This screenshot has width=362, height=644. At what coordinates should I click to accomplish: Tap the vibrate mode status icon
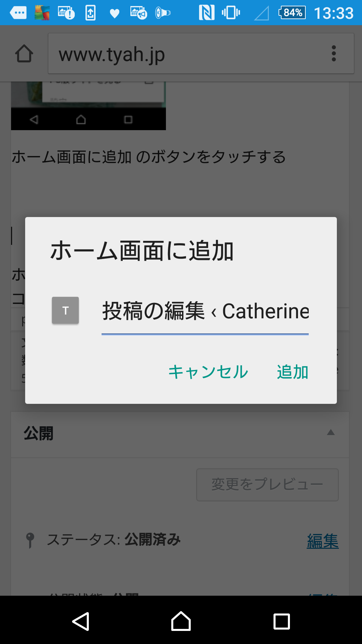pyautogui.click(x=231, y=13)
